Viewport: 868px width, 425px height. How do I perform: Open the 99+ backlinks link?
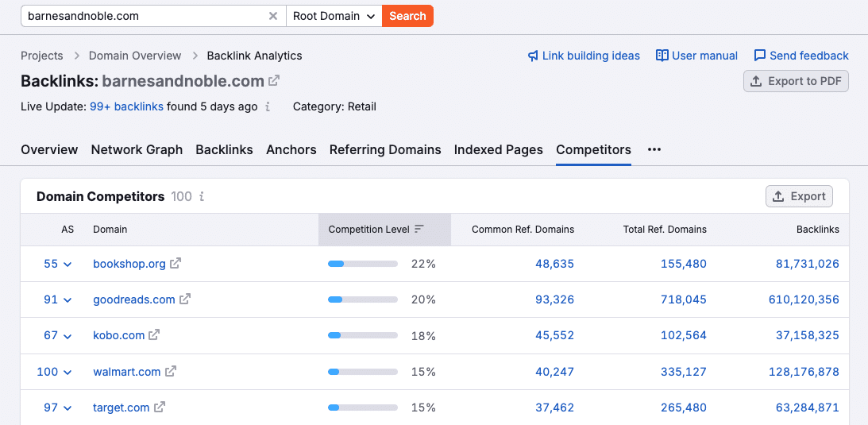tap(127, 106)
